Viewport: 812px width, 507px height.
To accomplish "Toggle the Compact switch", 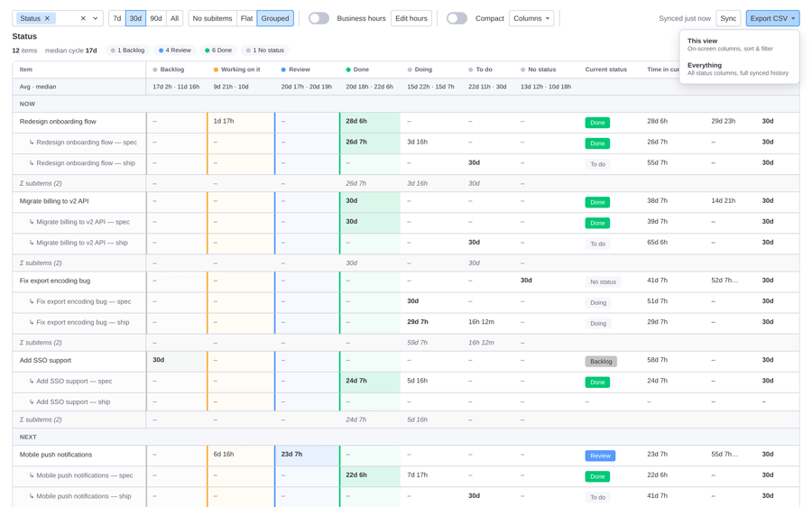I will 457,18.
